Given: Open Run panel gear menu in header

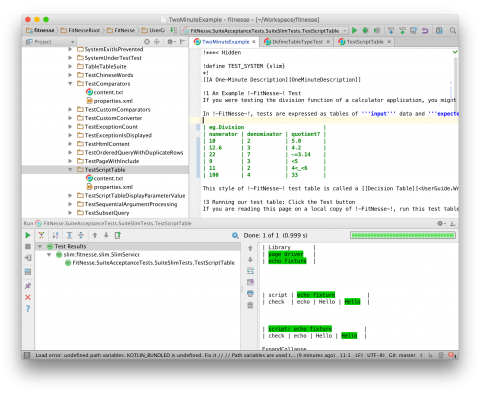Looking at the screenshot, I should [441, 223].
